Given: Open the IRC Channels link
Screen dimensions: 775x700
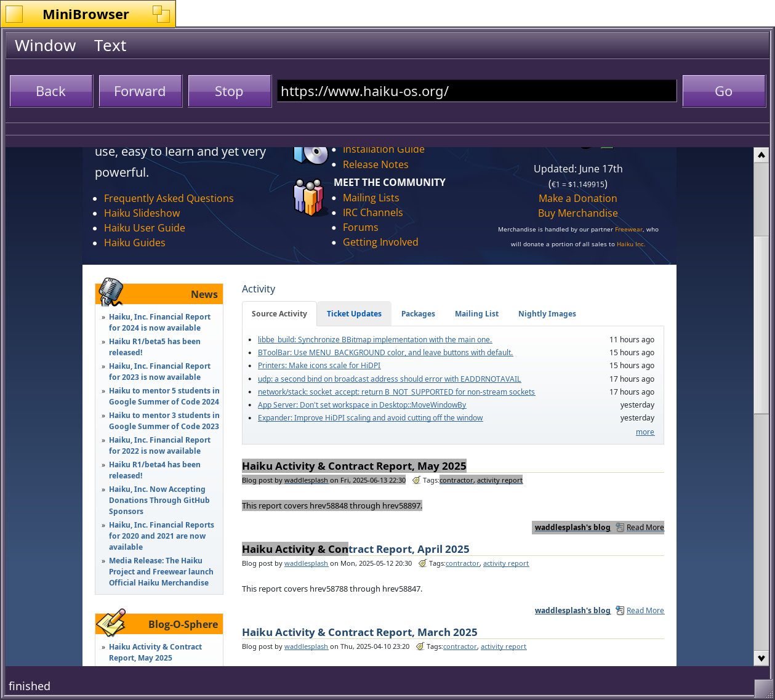Looking at the screenshot, I should click(373, 212).
